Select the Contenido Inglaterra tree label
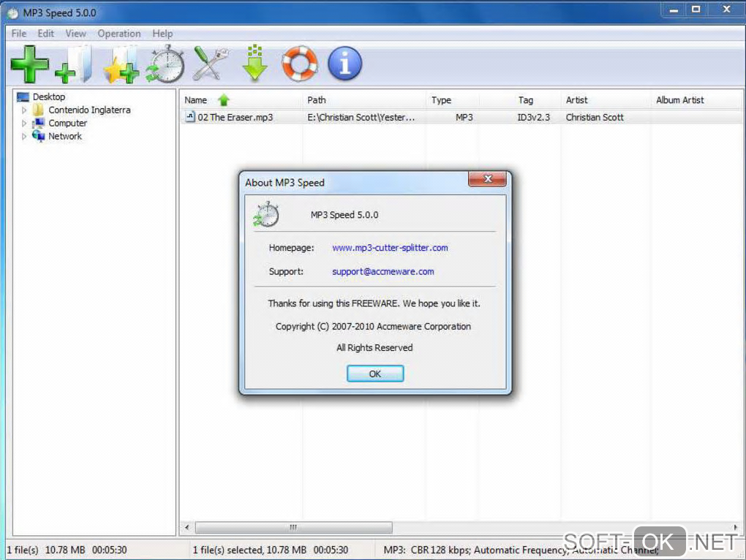Viewport: 746px width, 560px height. tap(89, 110)
